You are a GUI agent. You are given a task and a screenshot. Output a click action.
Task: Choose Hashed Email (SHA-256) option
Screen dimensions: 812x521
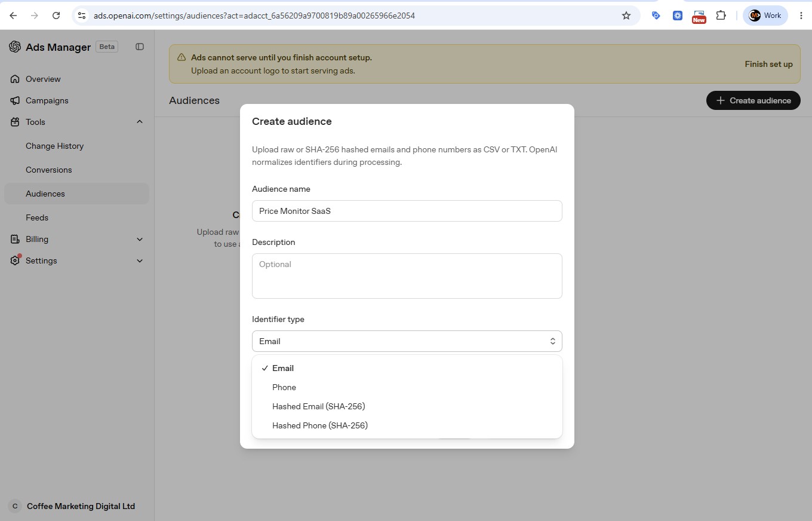tap(407, 406)
